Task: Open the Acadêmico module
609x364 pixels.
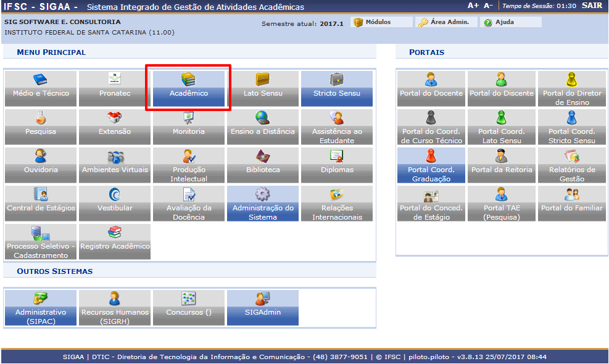Action: (189, 88)
